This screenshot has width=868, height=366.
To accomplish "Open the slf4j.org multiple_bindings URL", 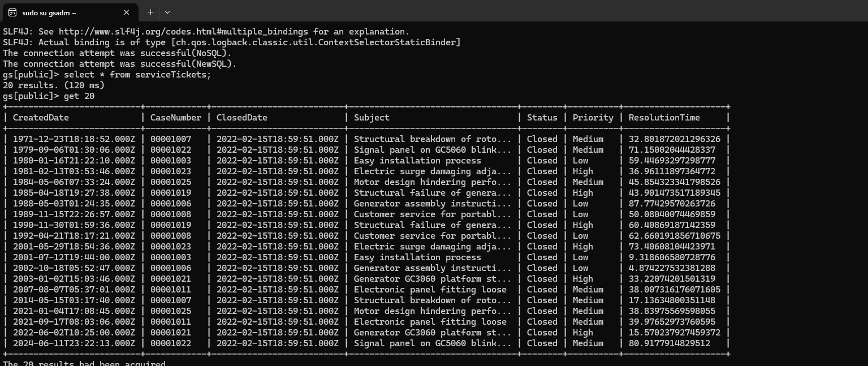I will pyautogui.click(x=233, y=32).
